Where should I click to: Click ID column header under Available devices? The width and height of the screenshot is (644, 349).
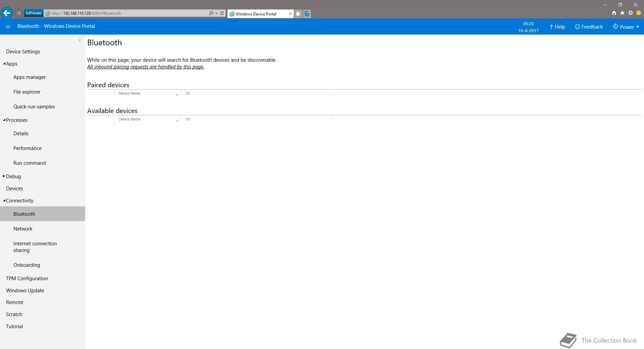tap(257, 119)
